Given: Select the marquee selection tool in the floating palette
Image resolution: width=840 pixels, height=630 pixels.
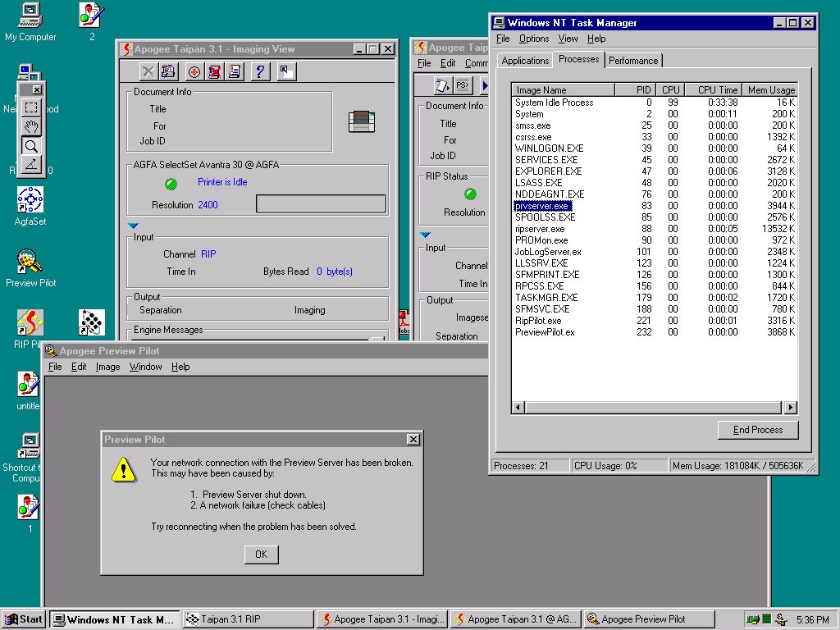Looking at the screenshot, I should [31, 107].
